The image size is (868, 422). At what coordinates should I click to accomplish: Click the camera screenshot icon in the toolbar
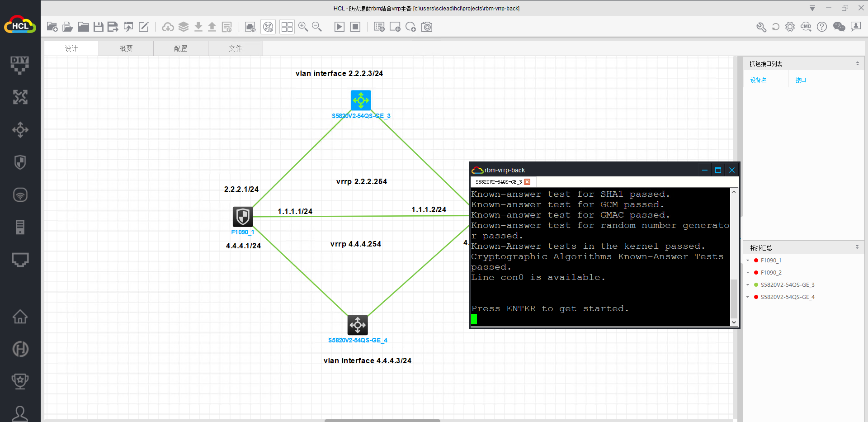(427, 27)
